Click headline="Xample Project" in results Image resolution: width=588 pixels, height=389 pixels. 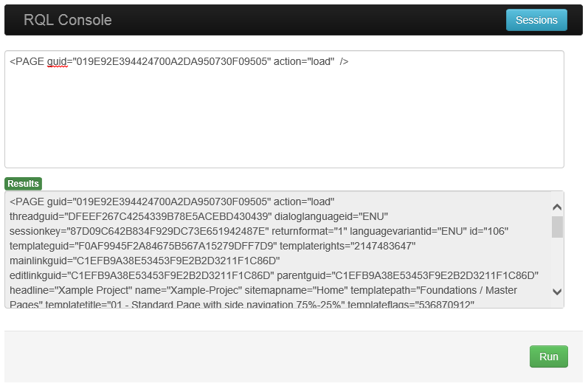pos(71,290)
